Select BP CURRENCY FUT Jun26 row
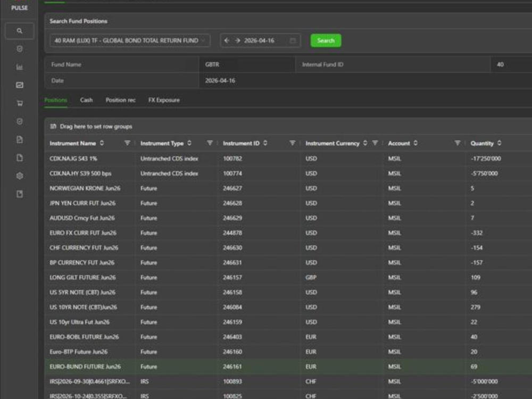The width and height of the screenshot is (532, 399). 288,263
